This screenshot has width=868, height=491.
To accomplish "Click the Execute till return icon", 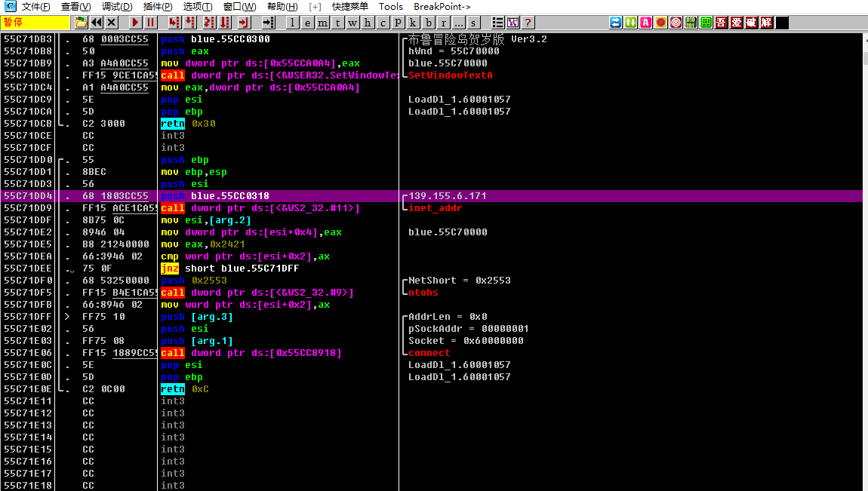I will click(x=244, y=23).
